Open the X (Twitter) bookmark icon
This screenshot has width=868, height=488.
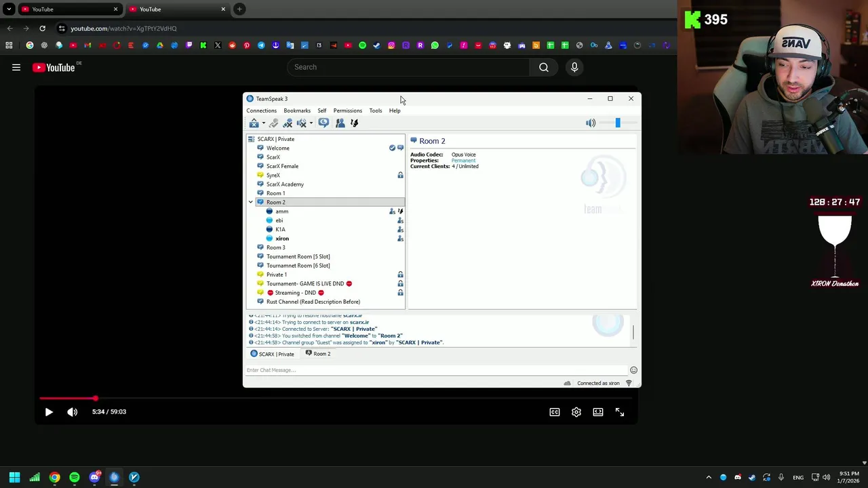(x=218, y=45)
